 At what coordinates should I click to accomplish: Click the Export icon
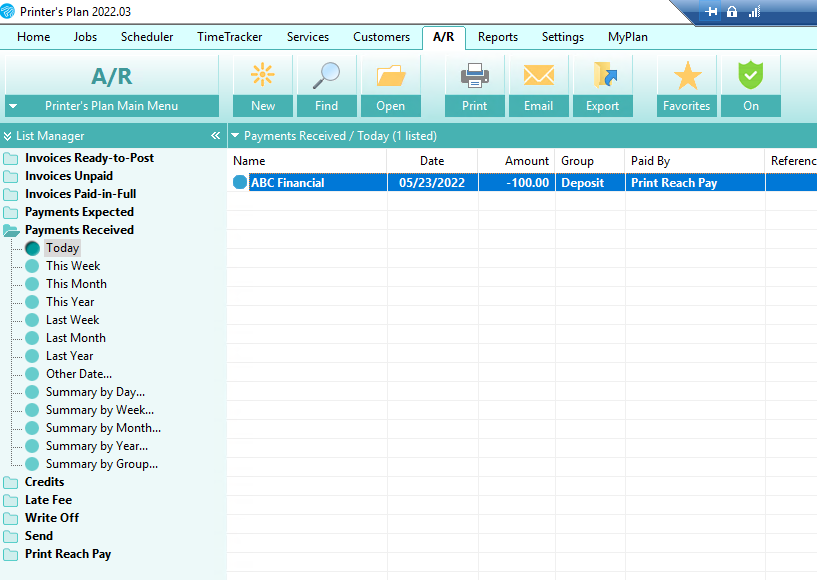[604, 75]
